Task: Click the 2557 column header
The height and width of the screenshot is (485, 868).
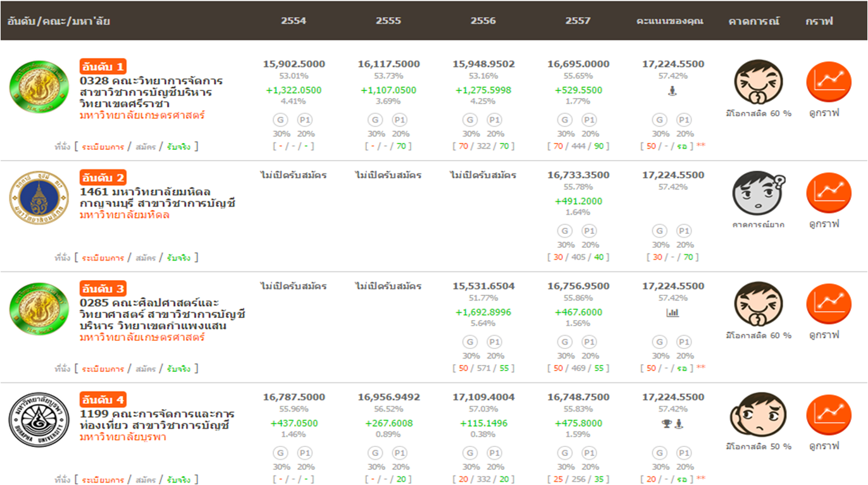Action: 578,20
